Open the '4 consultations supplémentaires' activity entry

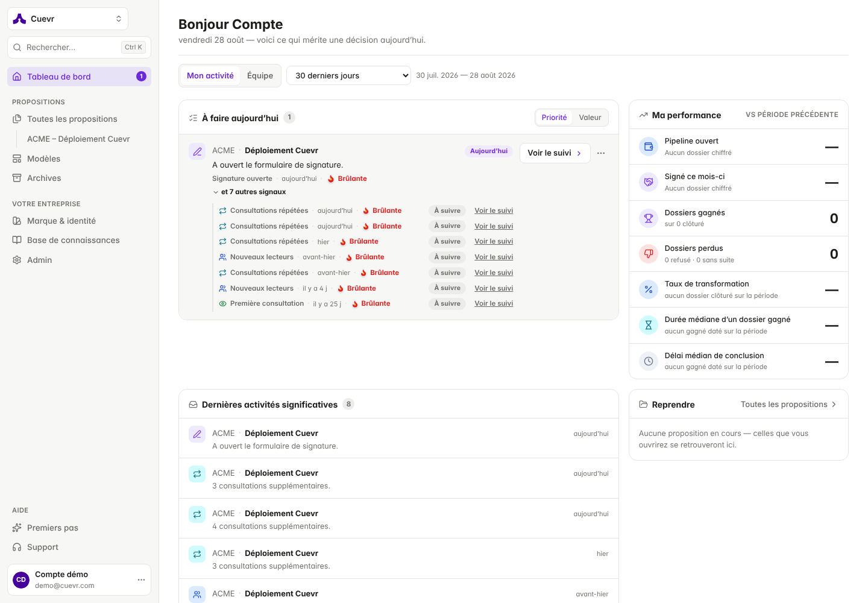[398, 519]
